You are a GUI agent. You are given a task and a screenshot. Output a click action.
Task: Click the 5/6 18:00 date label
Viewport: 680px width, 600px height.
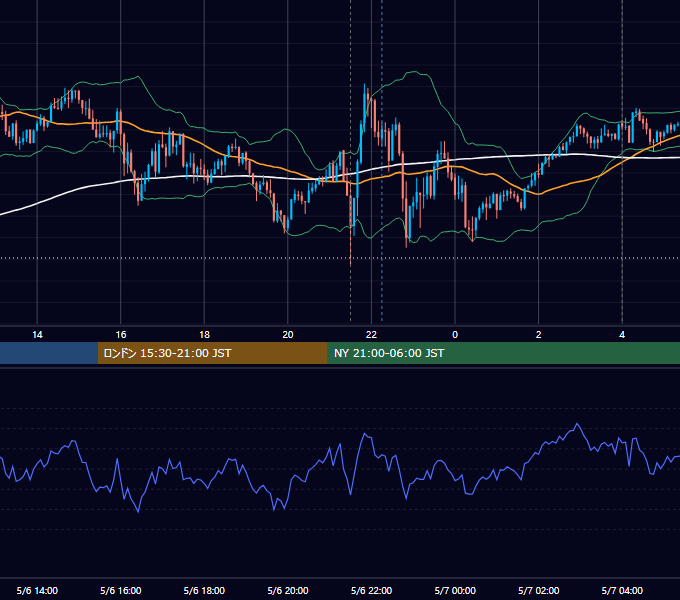click(x=204, y=590)
